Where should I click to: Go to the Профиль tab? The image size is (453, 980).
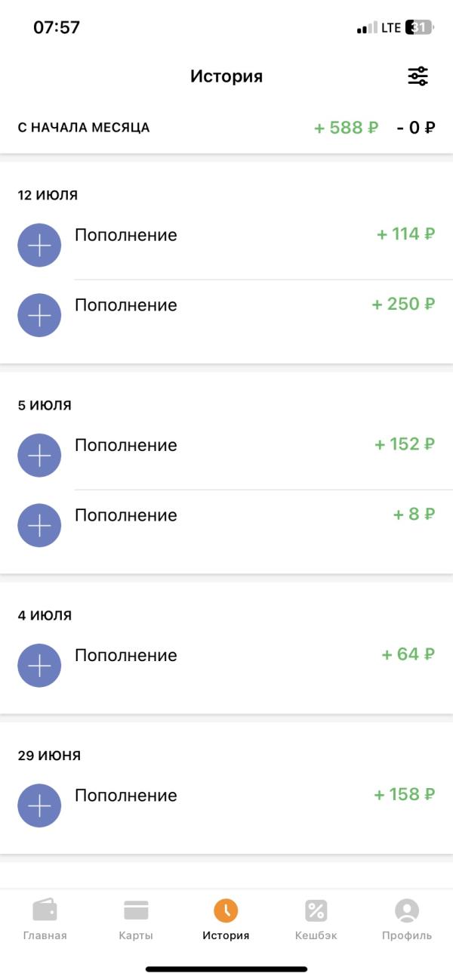[407, 920]
